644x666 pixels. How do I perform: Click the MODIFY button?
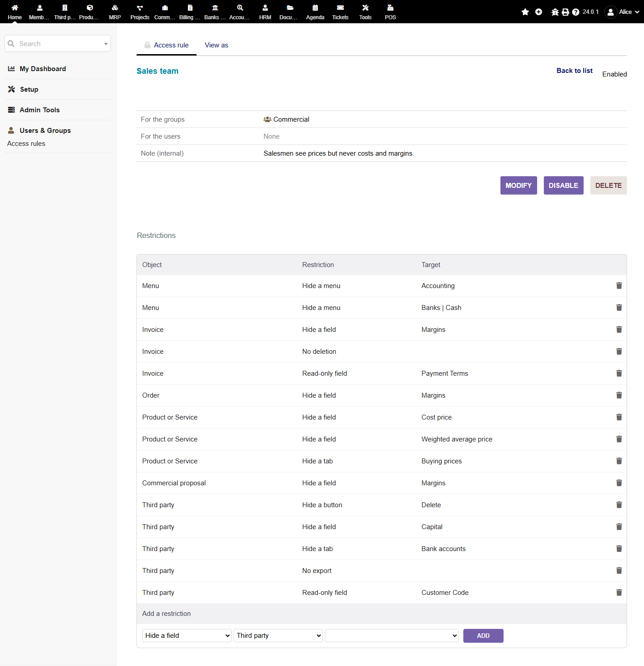[x=519, y=186]
